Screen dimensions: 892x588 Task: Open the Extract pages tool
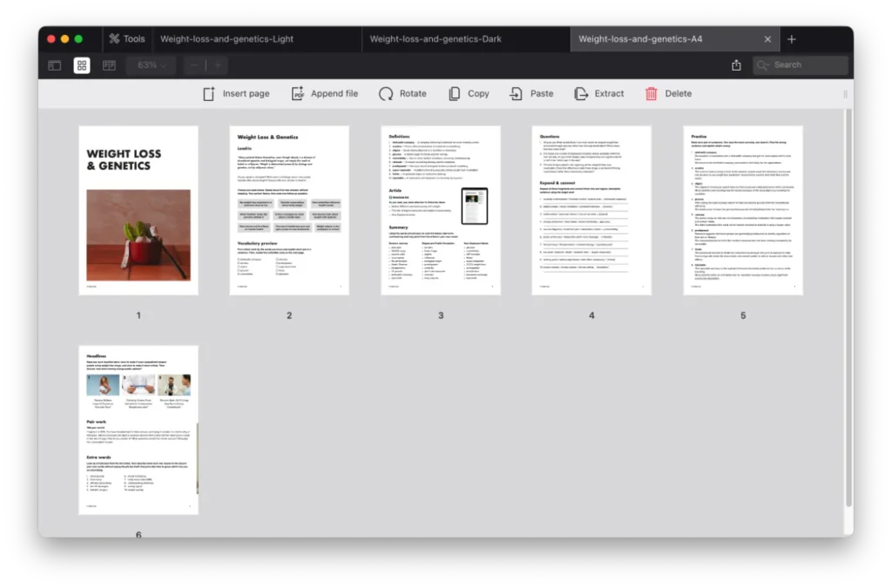(599, 93)
